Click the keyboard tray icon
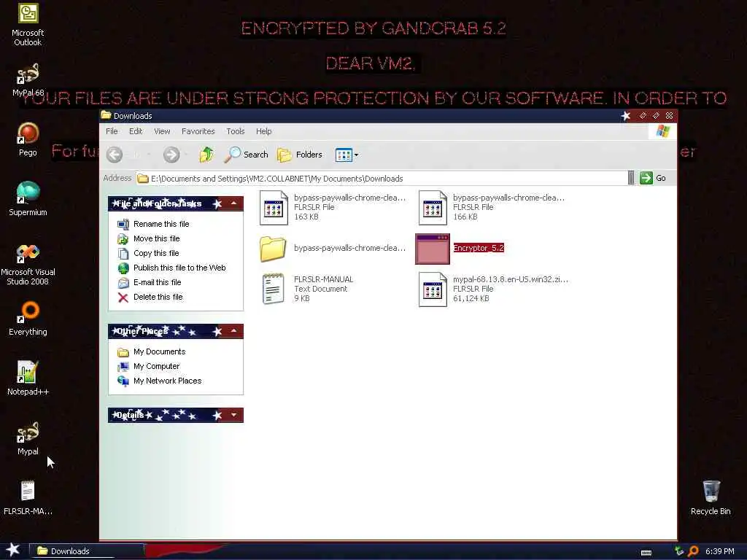This screenshot has height=560, width=747. 646,553
